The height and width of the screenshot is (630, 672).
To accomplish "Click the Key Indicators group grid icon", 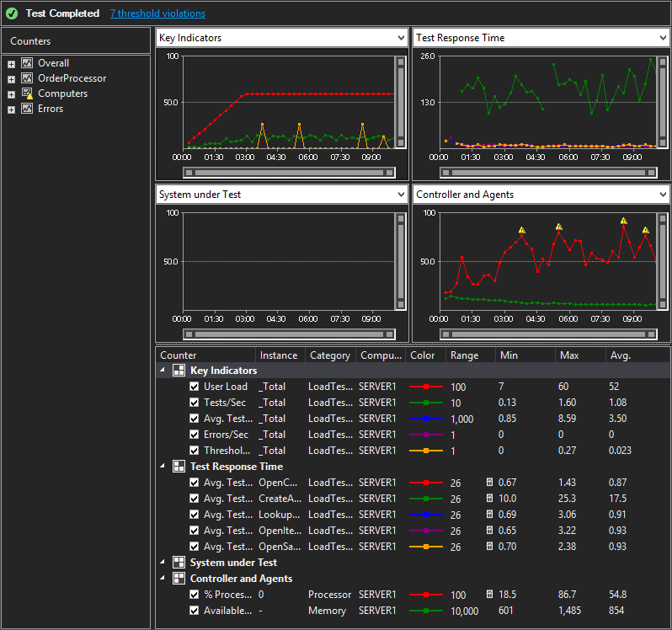I will 179,371.
